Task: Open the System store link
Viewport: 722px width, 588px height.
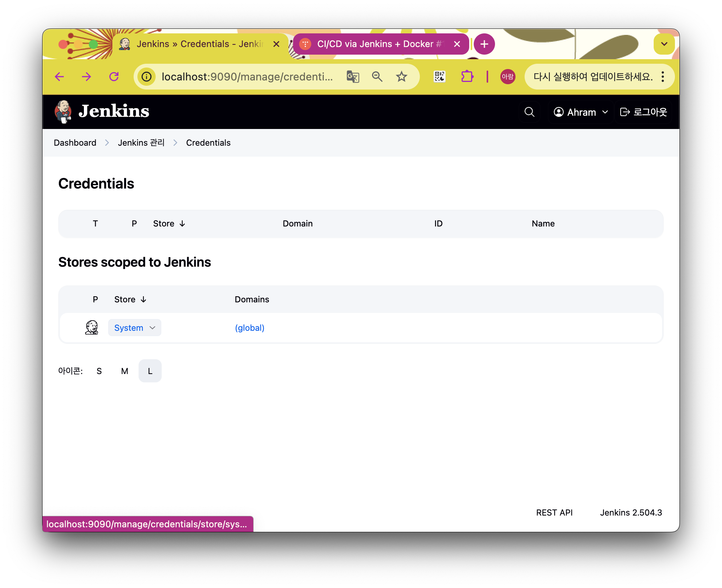Action: click(129, 328)
